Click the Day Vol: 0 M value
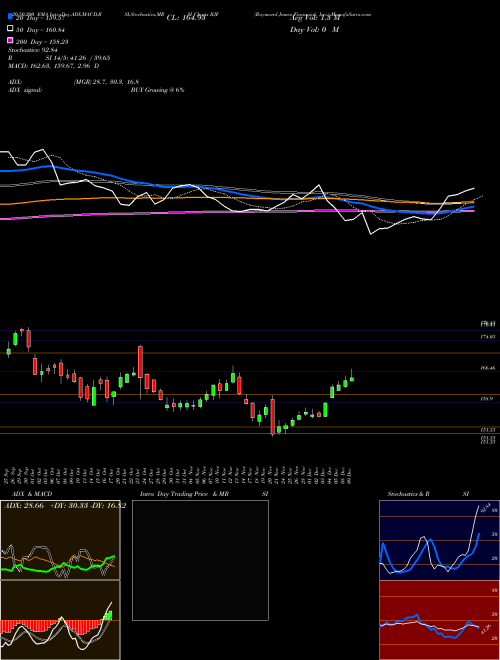500x660 pixels. click(x=315, y=29)
